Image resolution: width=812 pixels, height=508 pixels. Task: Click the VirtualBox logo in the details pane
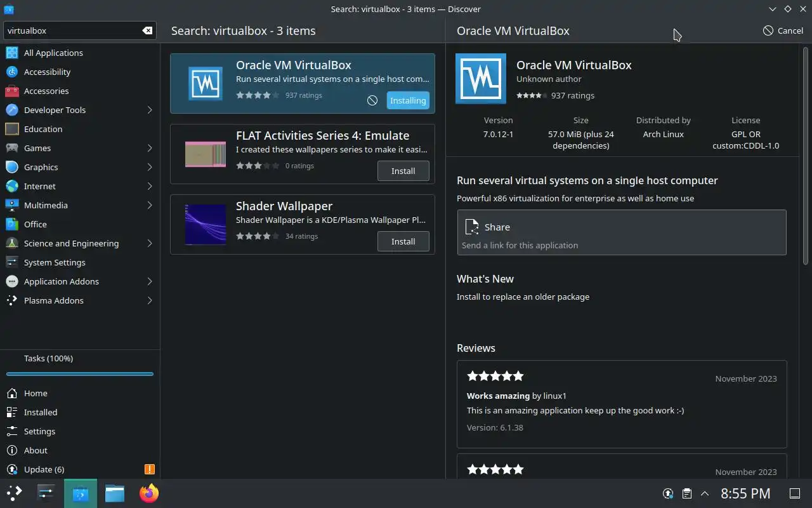tap(481, 79)
